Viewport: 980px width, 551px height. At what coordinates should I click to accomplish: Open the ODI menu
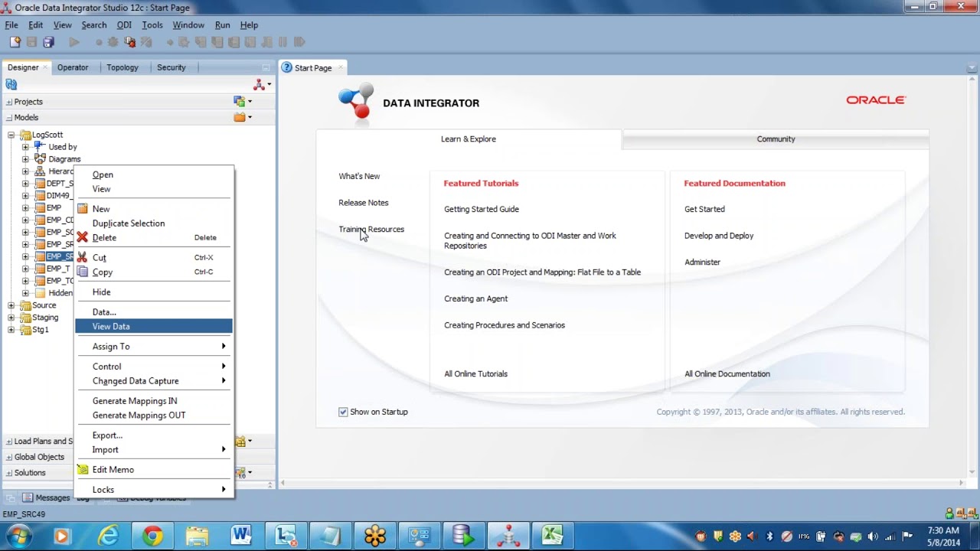point(124,25)
